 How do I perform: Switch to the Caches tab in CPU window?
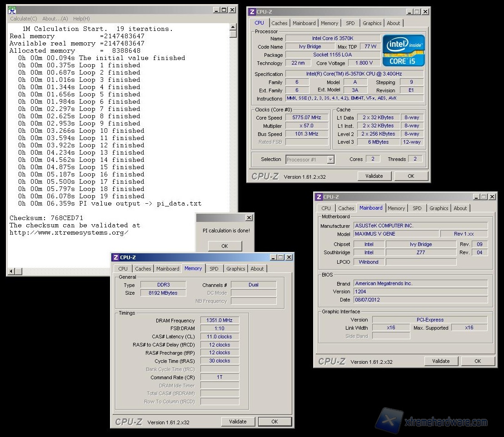279,23
